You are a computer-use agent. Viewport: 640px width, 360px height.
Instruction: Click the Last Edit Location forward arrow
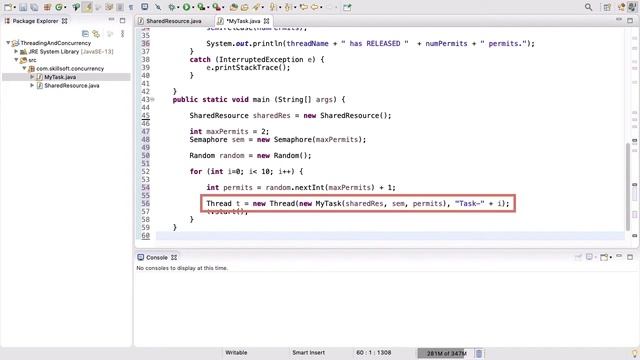click(303, 7)
